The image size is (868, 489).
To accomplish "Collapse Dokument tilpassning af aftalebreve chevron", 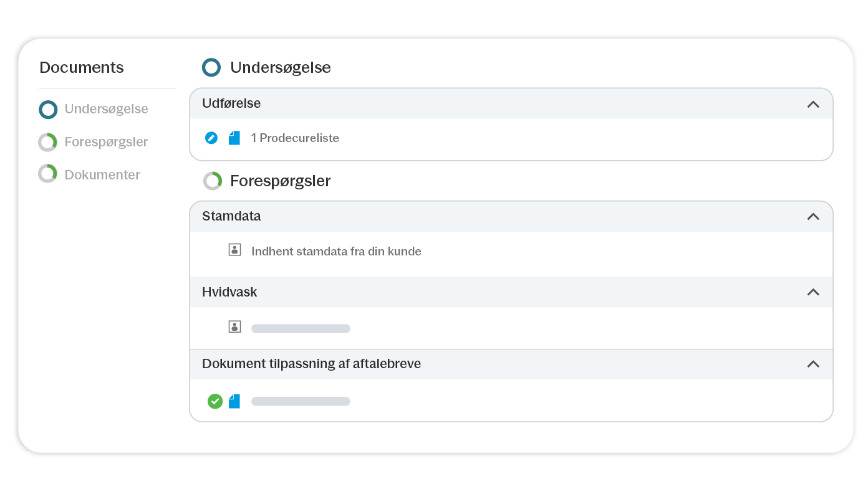I will tap(813, 364).
